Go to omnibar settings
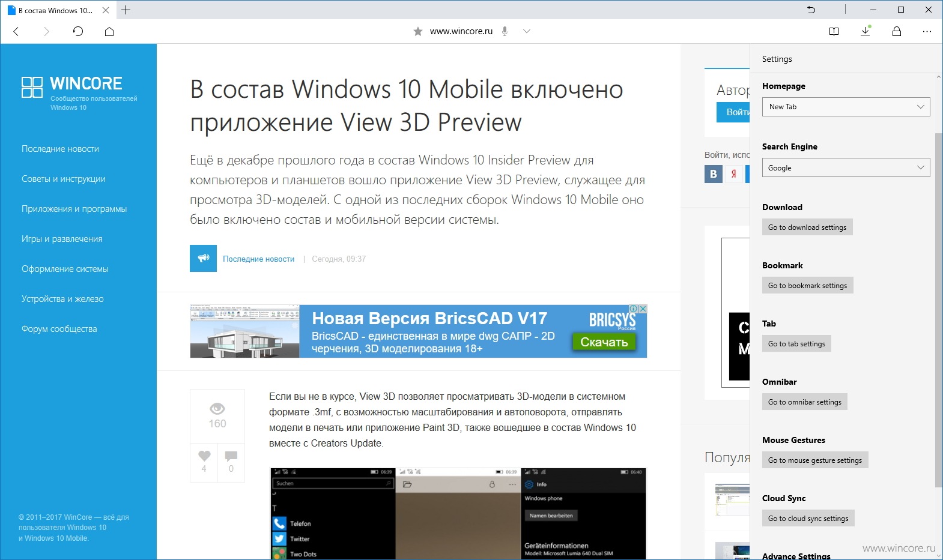The image size is (943, 560). pos(805,402)
